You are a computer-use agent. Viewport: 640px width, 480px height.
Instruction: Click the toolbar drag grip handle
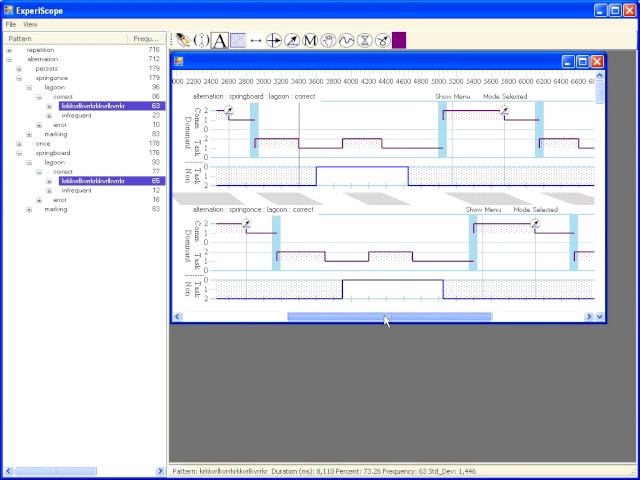click(172, 40)
